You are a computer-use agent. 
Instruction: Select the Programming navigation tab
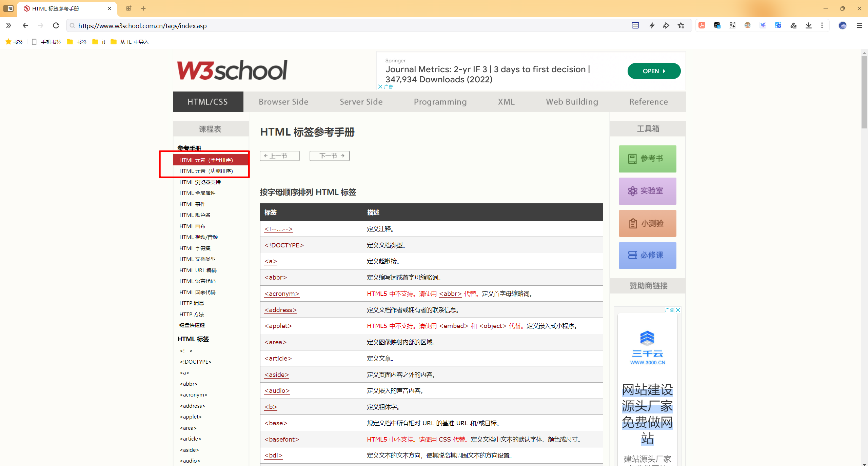point(440,102)
